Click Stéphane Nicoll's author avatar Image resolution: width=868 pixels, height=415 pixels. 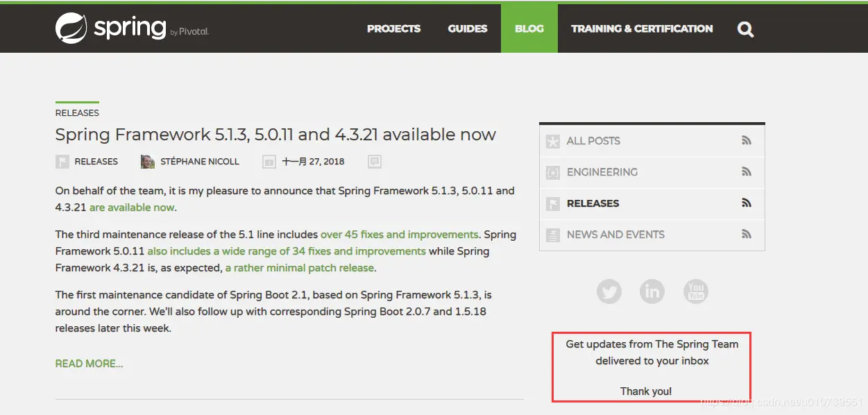(148, 162)
